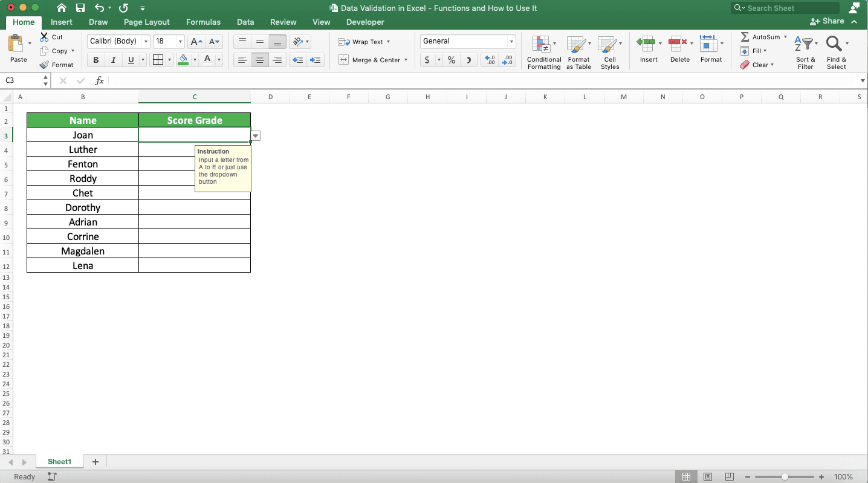Click the Format painter brush

[x=44, y=65]
